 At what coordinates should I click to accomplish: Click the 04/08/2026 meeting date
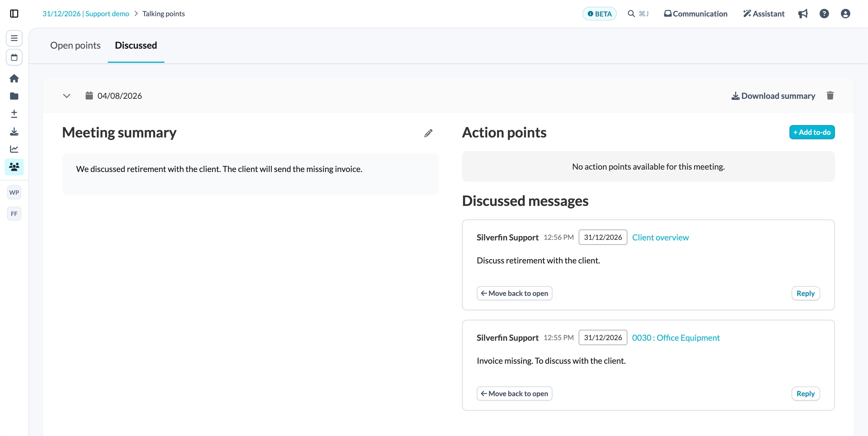tap(120, 96)
